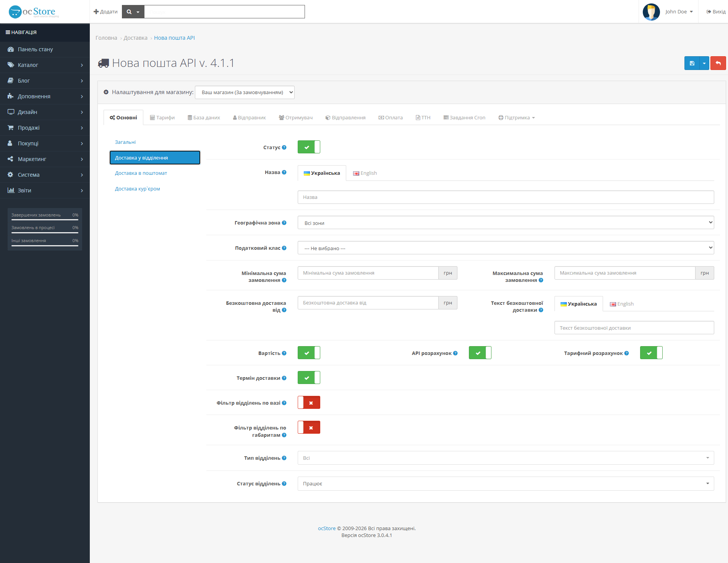Click the Статус відділень help icon

tap(284, 483)
